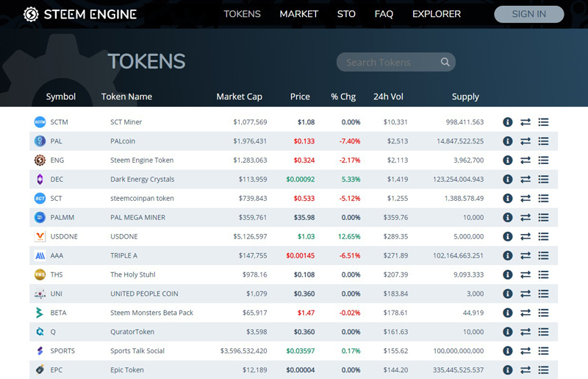588x379 pixels.
Task: Open the MARKET menu item
Action: point(298,14)
